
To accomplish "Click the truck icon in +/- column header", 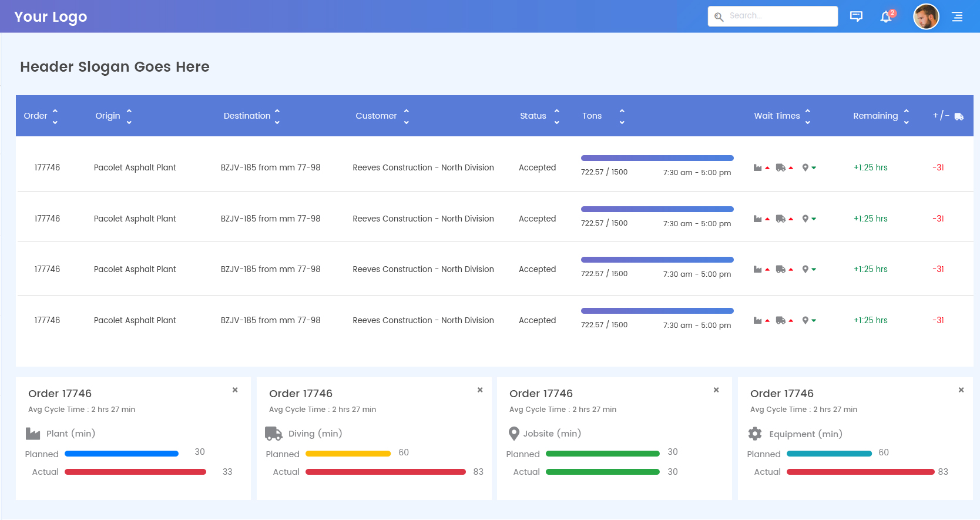I will point(959,116).
